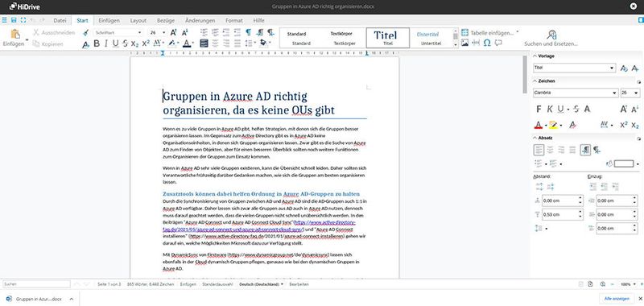Image resolution: width=644 pixels, height=306 pixels.
Task: Apply bold in the ribbon
Action: click(97, 43)
